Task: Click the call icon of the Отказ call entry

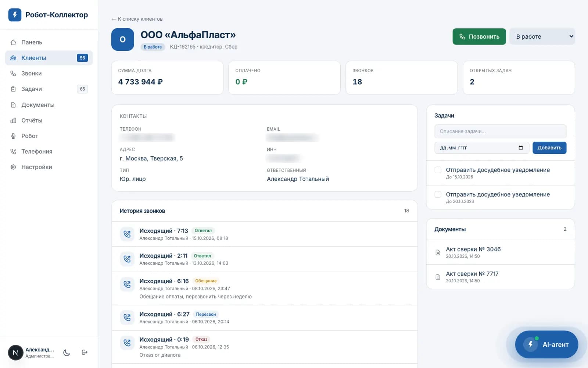Action: click(127, 343)
